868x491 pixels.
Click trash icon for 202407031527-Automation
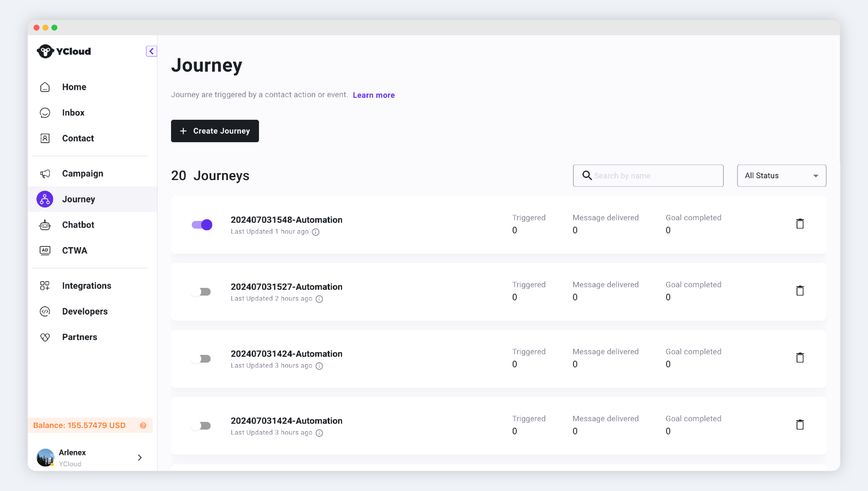pos(800,291)
